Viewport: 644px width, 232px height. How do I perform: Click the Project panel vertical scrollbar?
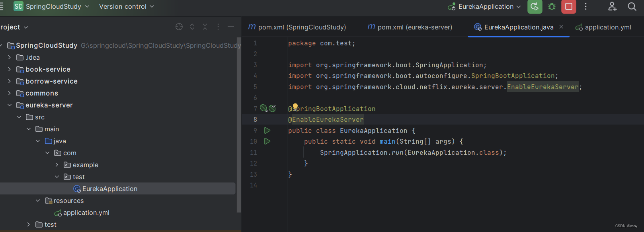[239, 125]
